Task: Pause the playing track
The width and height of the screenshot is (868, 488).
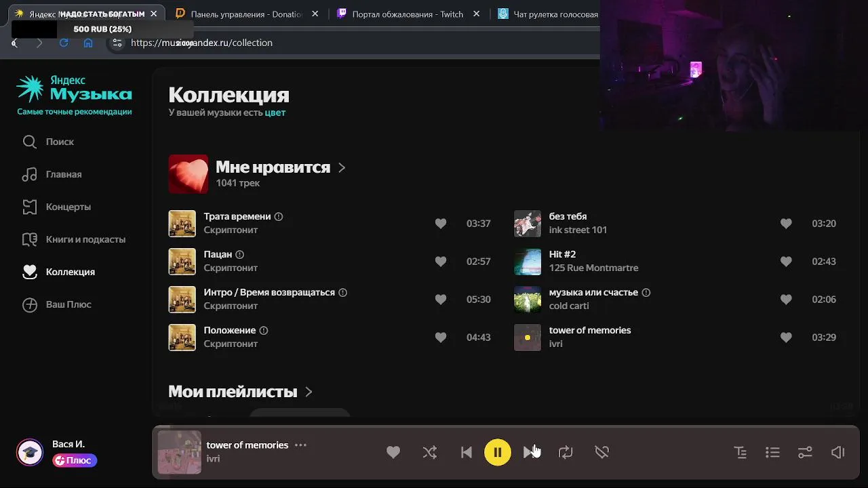Action: click(x=498, y=452)
